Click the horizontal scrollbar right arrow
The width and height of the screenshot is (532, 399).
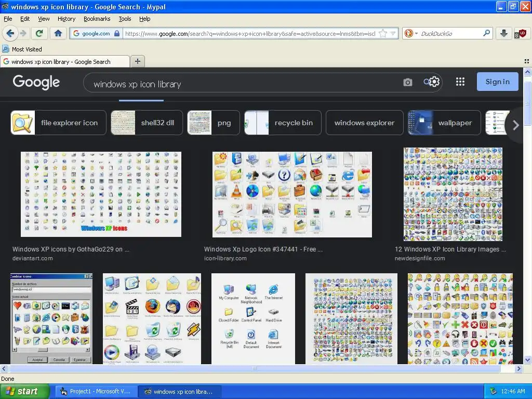click(518, 368)
